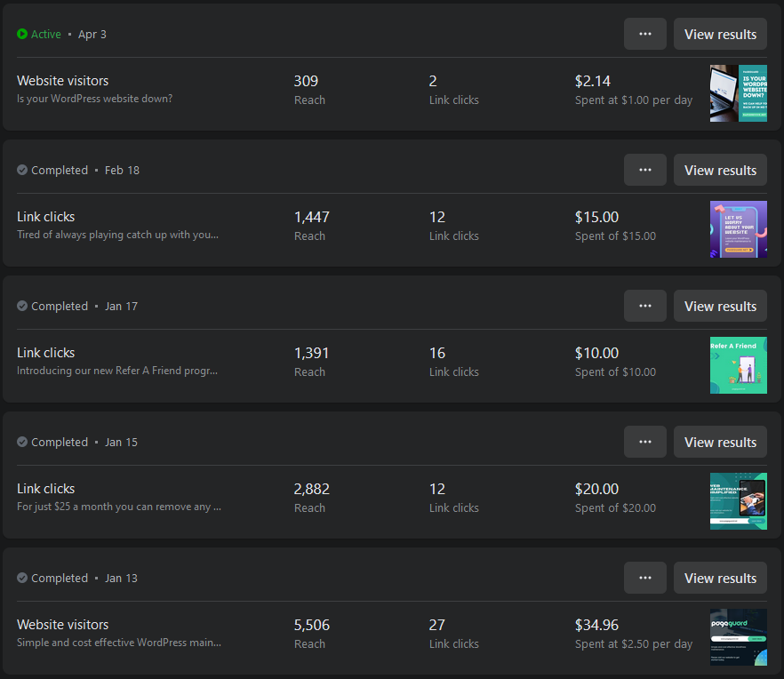
Task: View results for the Jan 17 ad
Action: [x=720, y=306]
